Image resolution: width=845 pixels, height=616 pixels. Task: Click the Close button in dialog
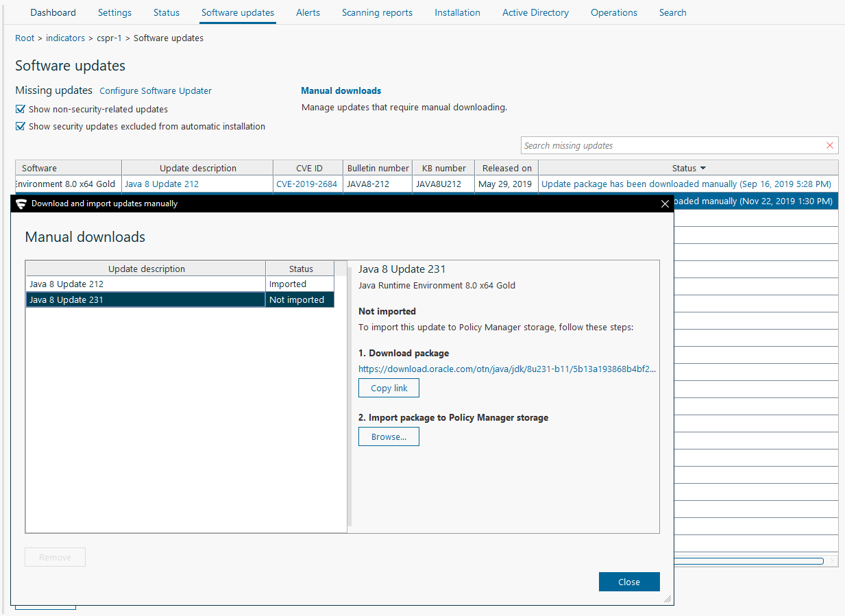[628, 582]
